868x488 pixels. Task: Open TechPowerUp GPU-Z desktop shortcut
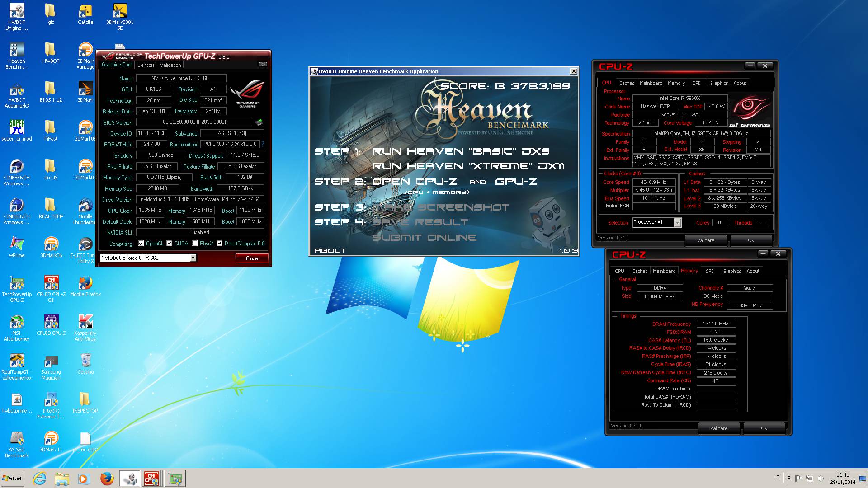click(17, 289)
